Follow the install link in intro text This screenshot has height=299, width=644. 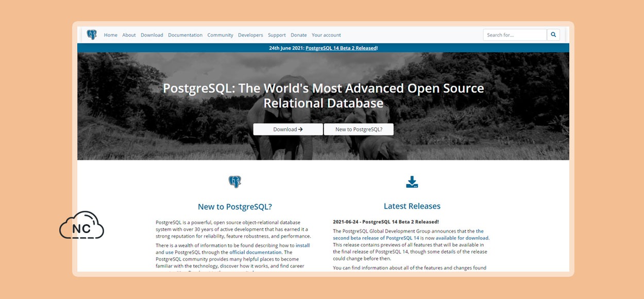(303, 245)
